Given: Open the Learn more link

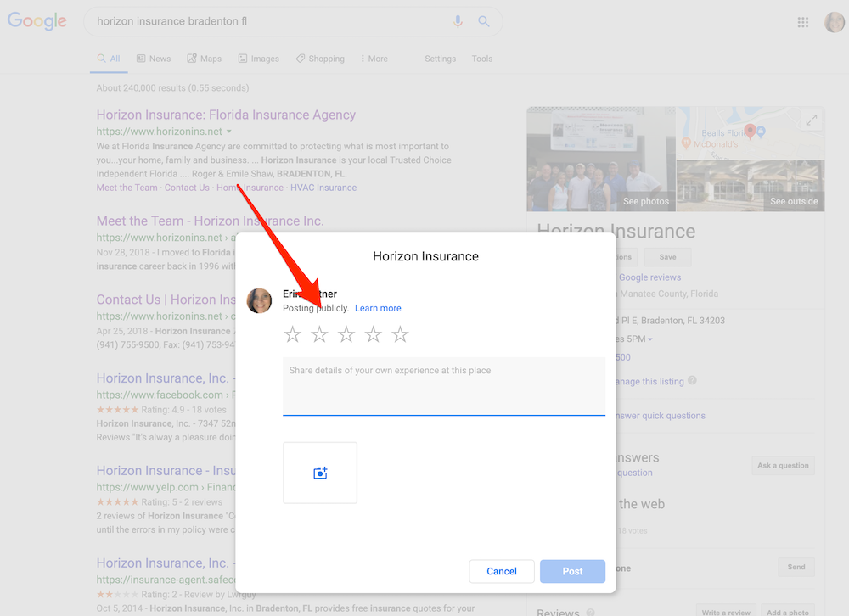Looking at the screenshot, I should tap(378, 308).
